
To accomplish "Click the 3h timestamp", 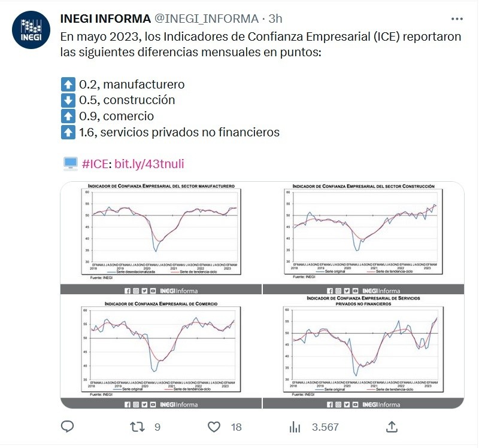I will click(275, 20).
